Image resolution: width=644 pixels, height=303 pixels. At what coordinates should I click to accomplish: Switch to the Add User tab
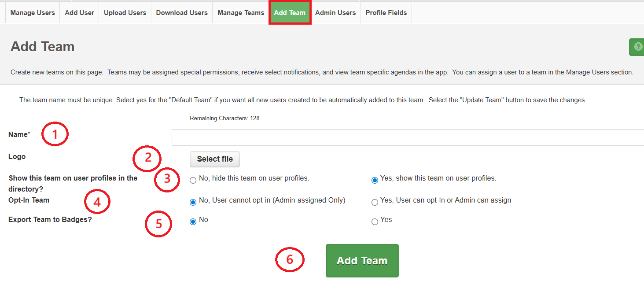pos(79,13)
